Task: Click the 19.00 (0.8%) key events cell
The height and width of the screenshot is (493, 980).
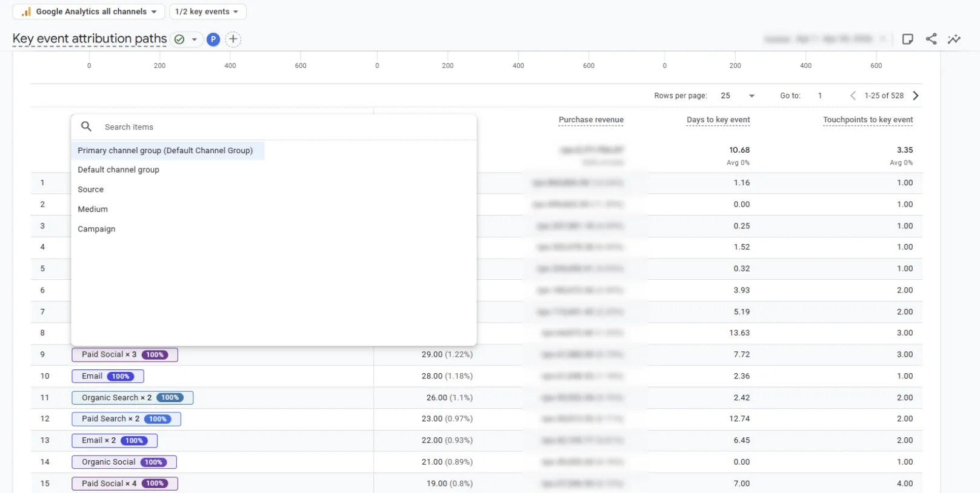Action: (450, 484)
